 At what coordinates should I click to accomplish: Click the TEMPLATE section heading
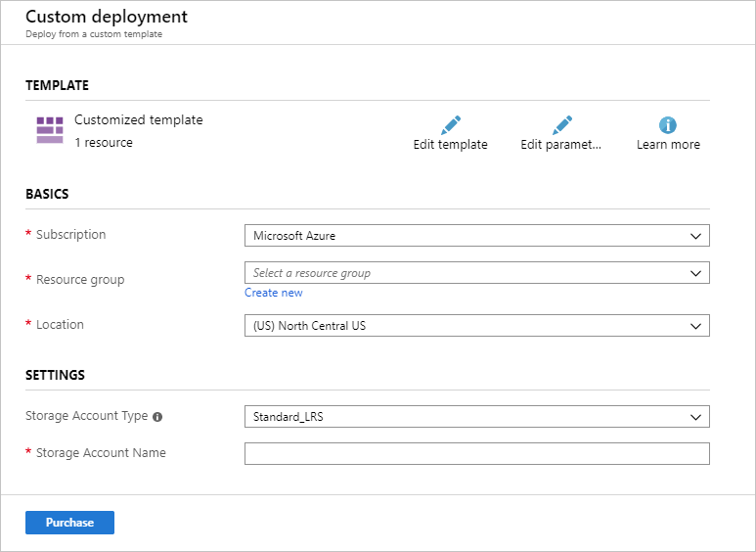click(x=57, y=85)
